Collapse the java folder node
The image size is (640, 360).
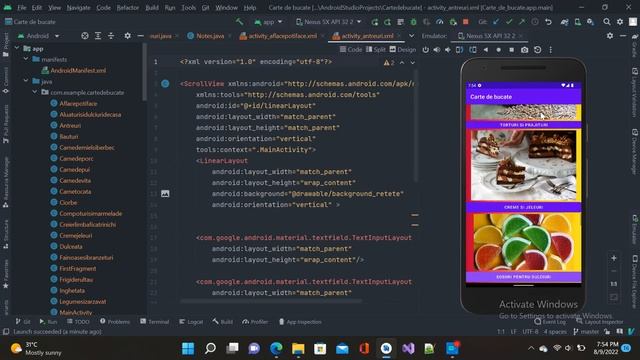point(26,81)
